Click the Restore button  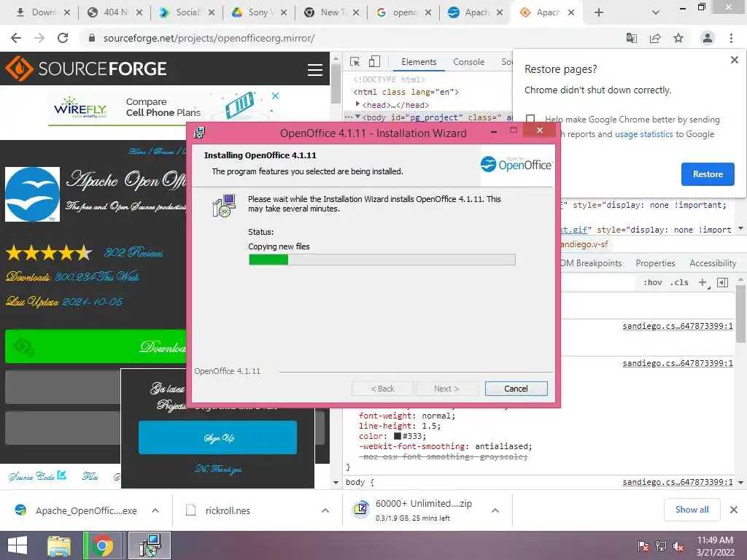pos(708,174)
